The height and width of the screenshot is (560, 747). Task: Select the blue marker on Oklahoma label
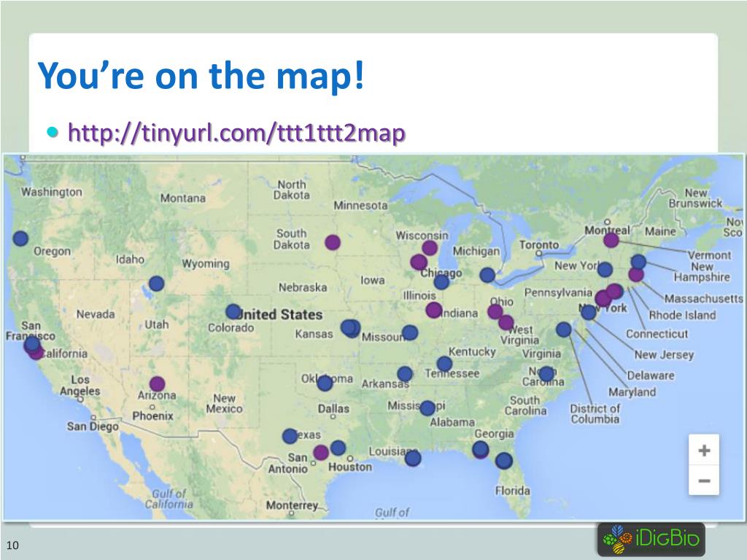click(x=325, y=383)
